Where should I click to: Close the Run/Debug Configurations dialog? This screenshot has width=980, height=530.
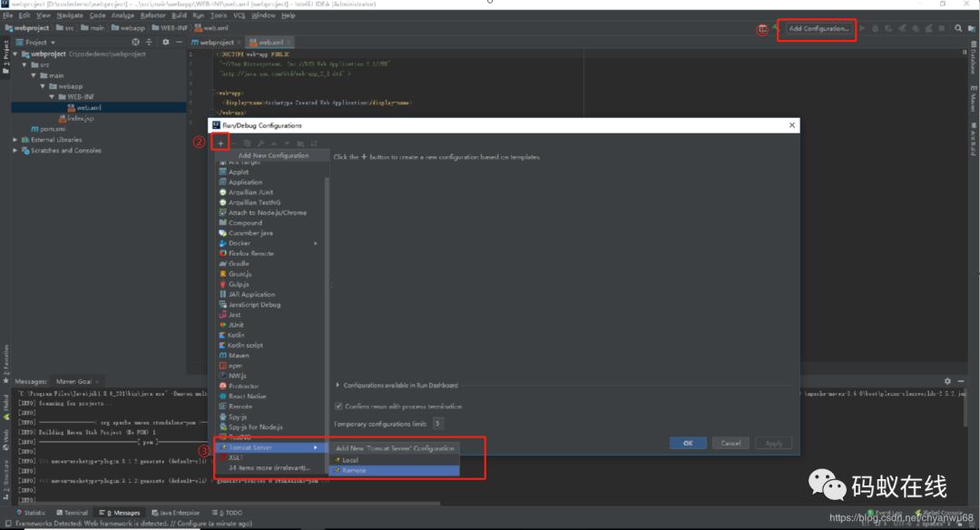pos(792,125)
